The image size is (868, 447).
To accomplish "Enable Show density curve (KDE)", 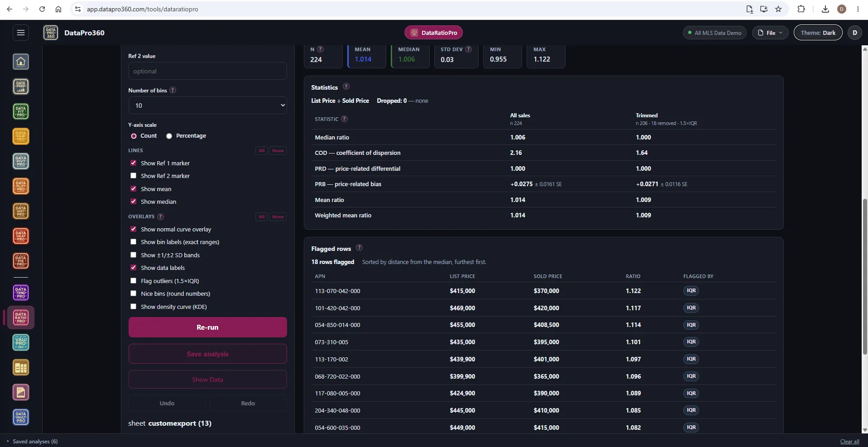I will pos(133,307).
